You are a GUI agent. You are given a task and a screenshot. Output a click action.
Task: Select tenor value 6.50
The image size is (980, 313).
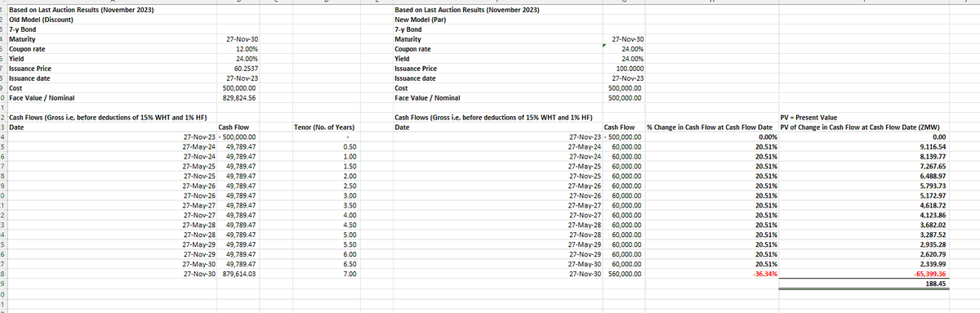349,264
